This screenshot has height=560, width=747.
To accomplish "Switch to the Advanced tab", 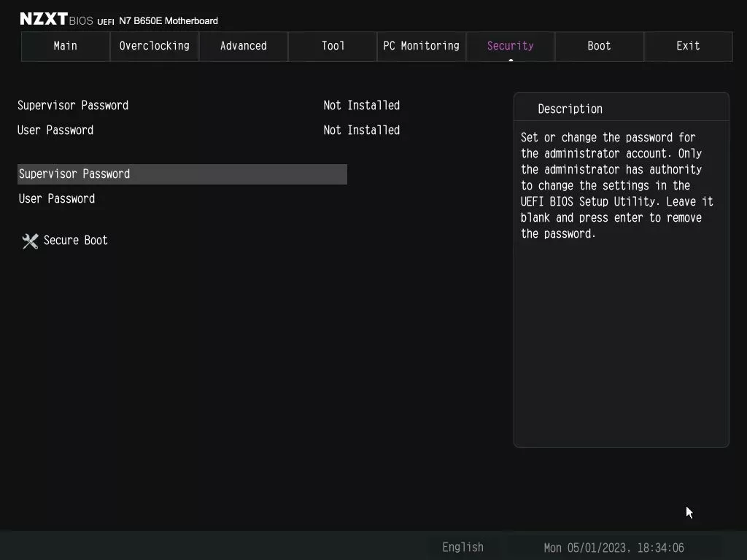I will click(243, 46).
